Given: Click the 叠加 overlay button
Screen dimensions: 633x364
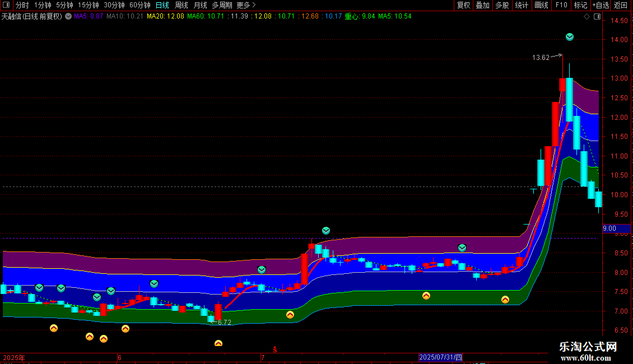Looking at the screenshot, I should (x=483, y=5).
